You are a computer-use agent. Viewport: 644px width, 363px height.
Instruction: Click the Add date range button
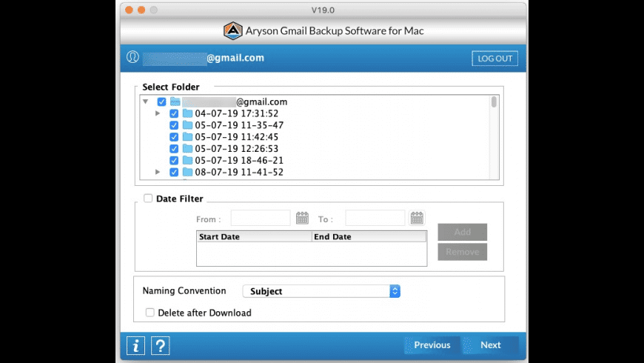pos(463,232)
